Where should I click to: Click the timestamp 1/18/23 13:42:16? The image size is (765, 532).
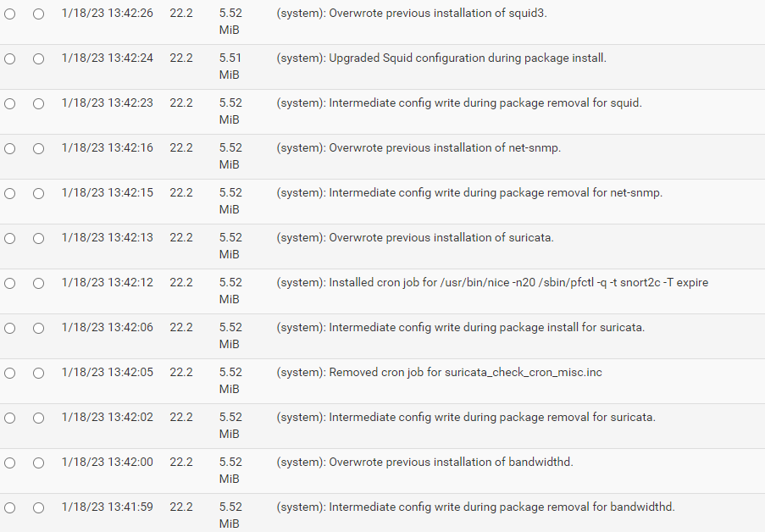pyautogui.click(x=108, y=148)
